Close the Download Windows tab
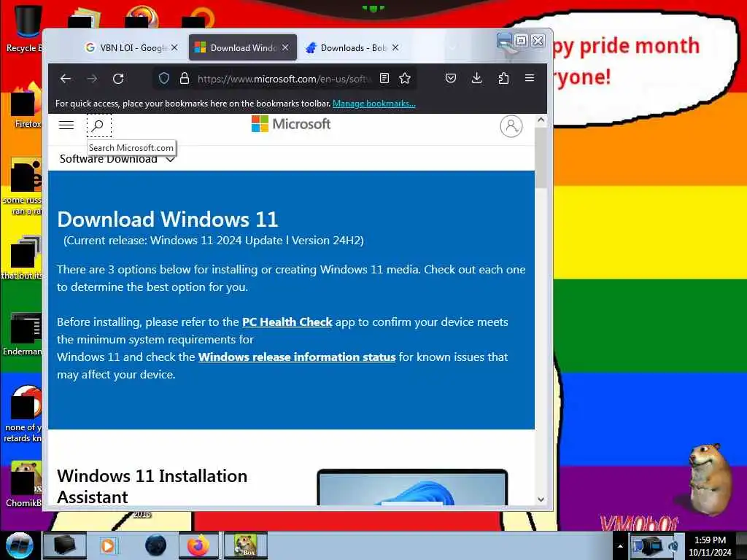 coord(285,47)
